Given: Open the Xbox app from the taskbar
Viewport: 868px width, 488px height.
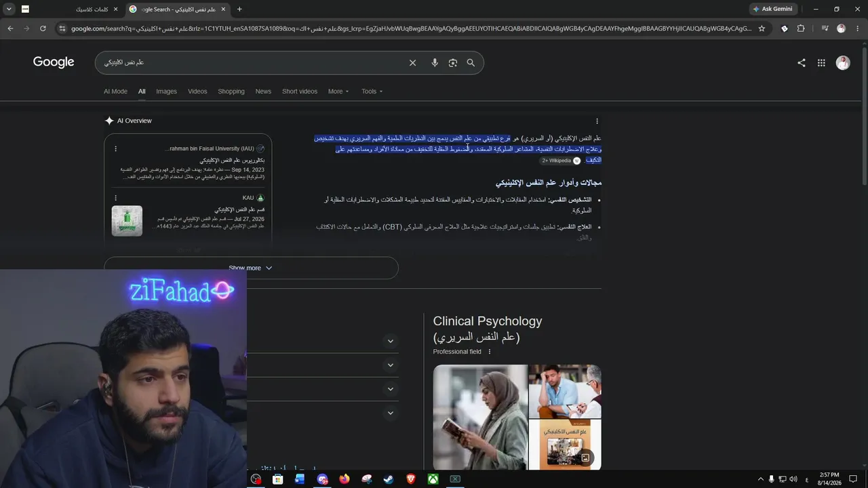Looking at the screenshot, I should coord(433,479).
